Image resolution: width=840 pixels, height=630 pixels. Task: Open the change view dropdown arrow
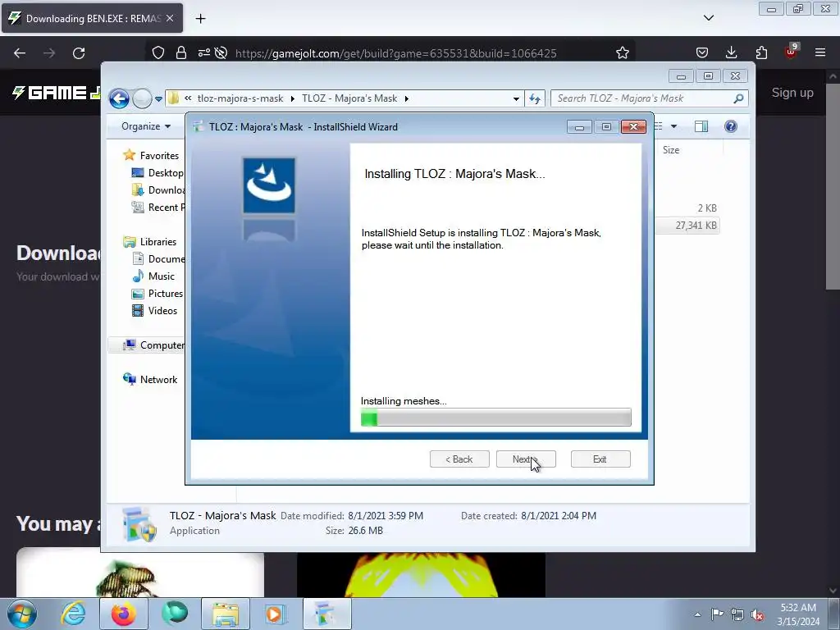674,126
